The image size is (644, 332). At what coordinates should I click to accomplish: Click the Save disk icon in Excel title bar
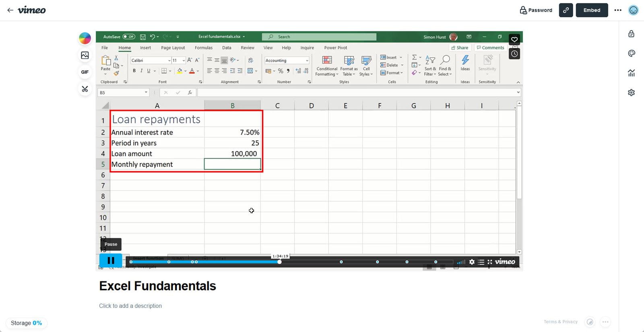click(142, 37)
